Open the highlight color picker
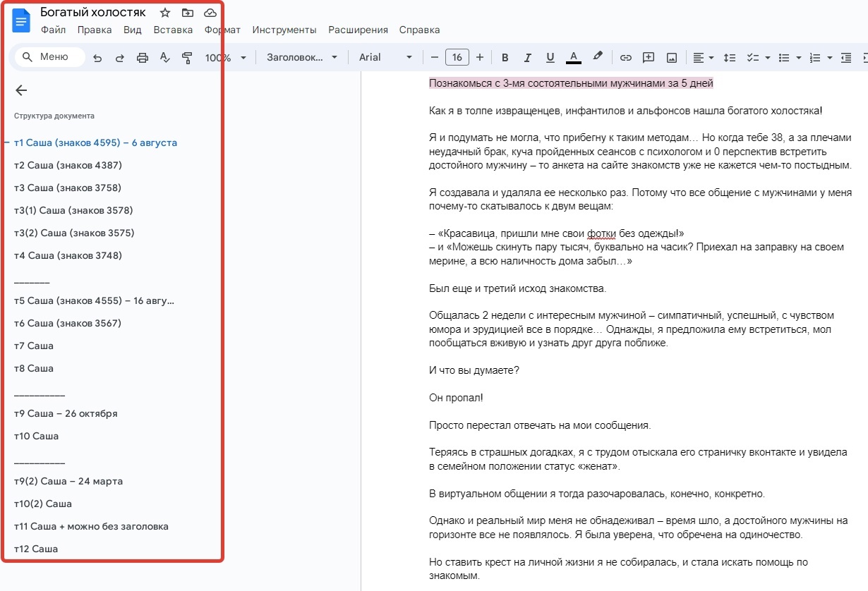The height and width of the screenshot is (591, 868). pyautogui.click(x=598, y=57)
